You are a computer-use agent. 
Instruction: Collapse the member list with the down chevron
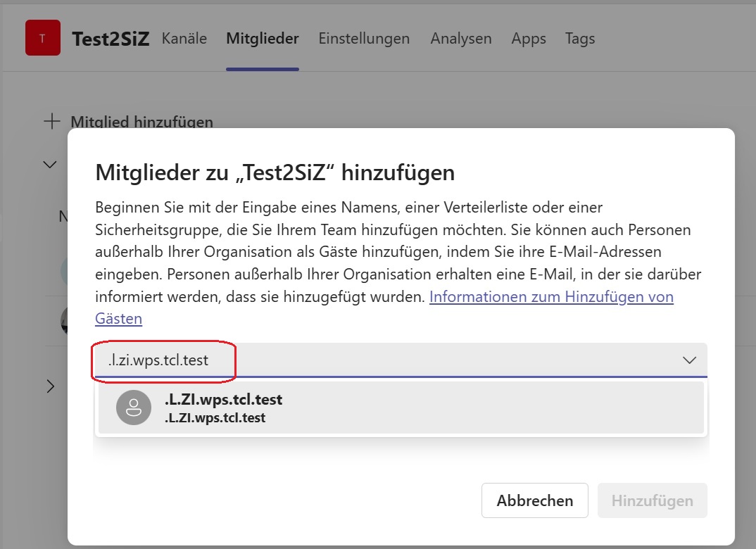49,163
